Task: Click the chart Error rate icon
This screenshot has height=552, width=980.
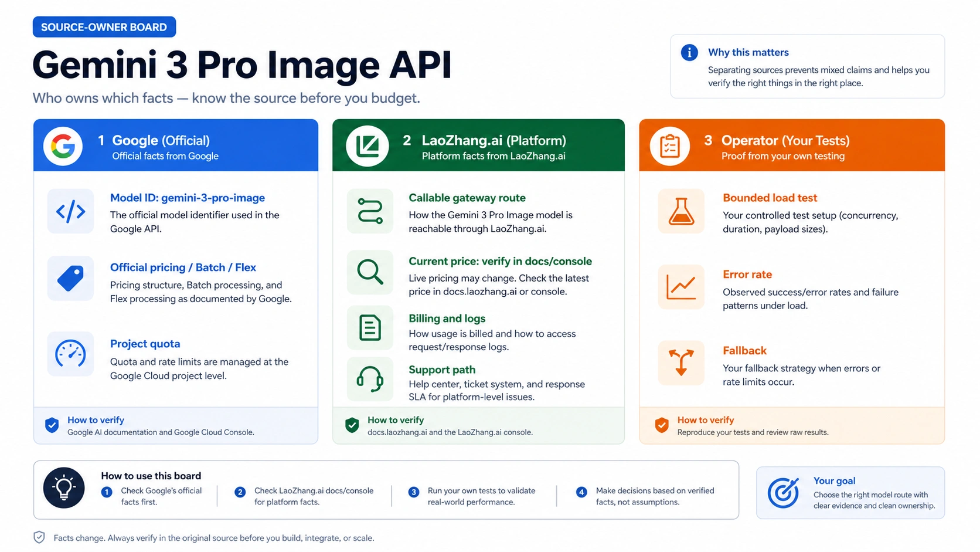Action: pos(681,287)
